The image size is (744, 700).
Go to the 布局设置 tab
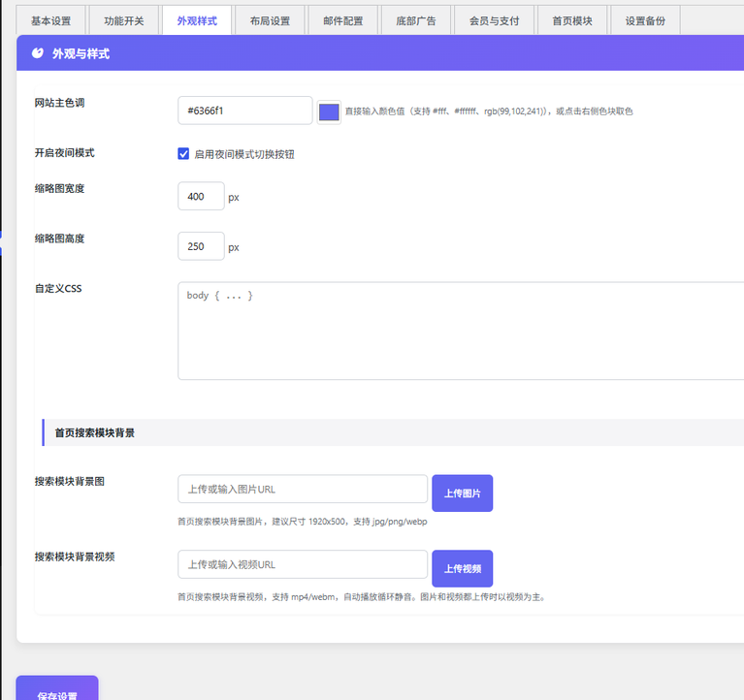tap(270, 21)
